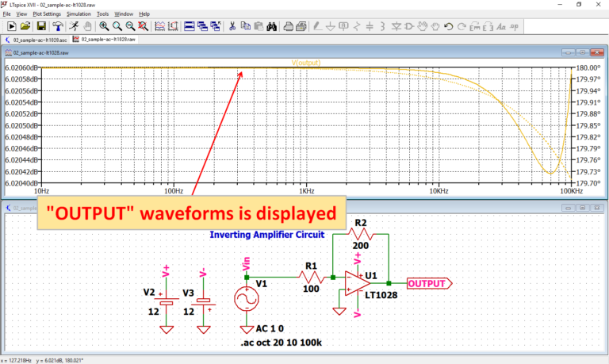
Task: Save using the floppy disk icon
Action: pos(41,26)
